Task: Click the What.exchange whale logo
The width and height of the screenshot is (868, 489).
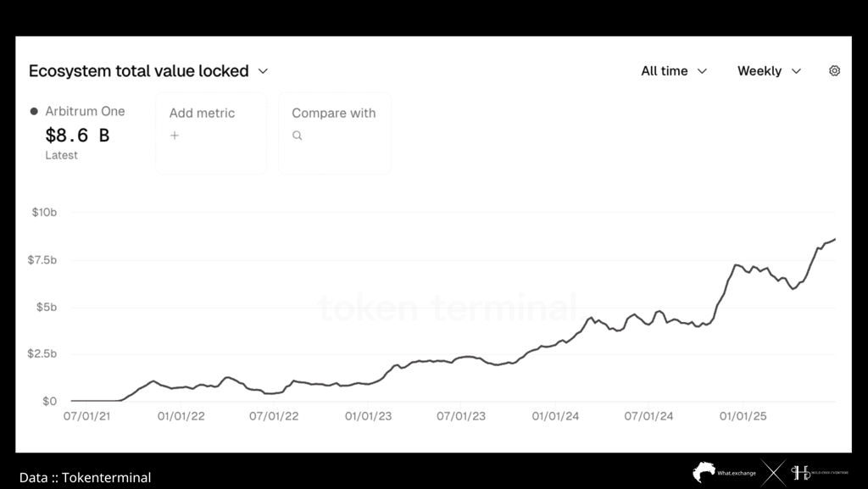Action: coord(704,472)
